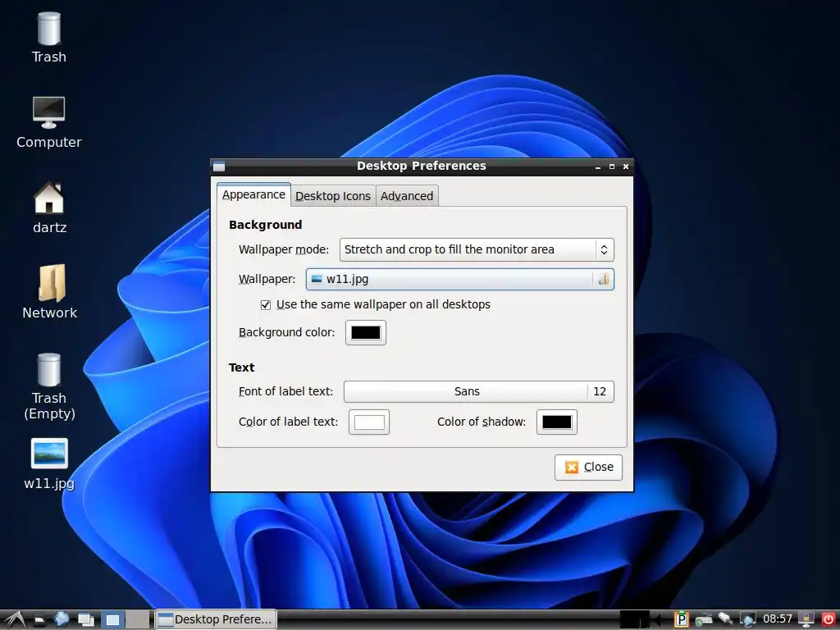Open the Color of shadow swatch
This screenshot has height=630, width=840.
557,422
